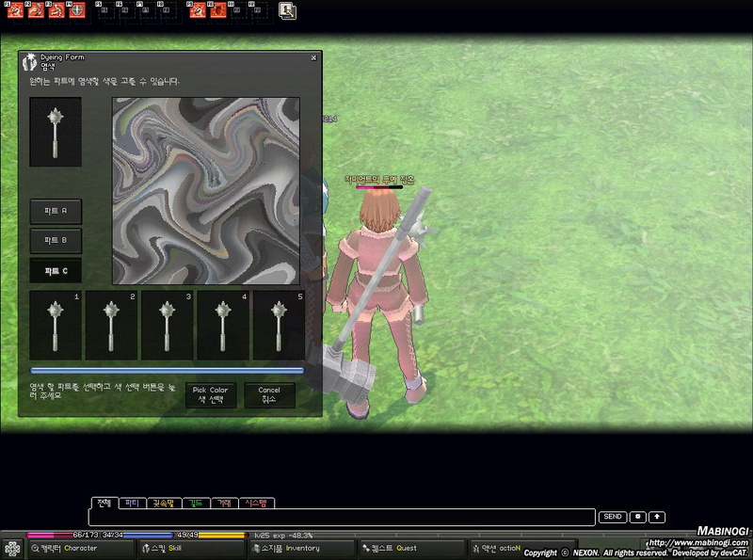Click the hotkey bar swap icon
Viewport: 753px width, 560px height.
tap(288, 11)
